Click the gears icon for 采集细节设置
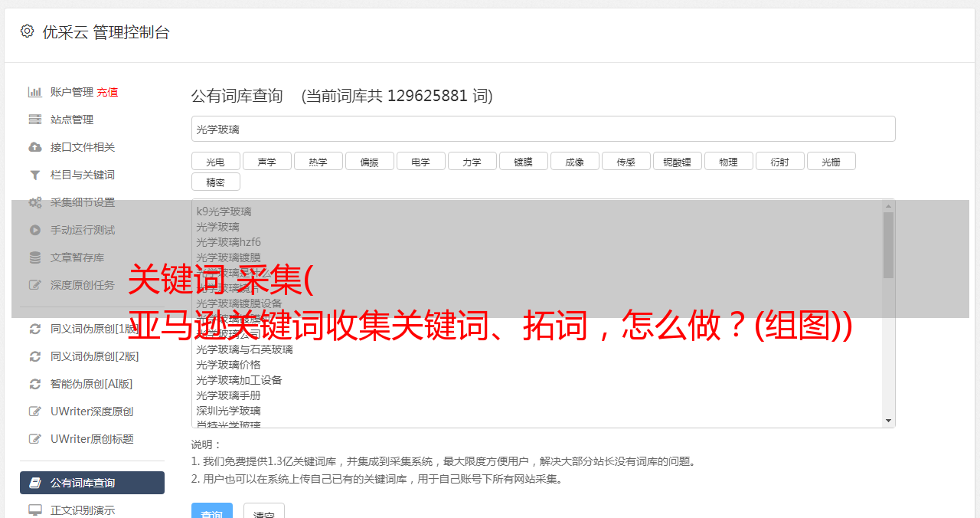The width and height of the screenshot is (980, 518). click(x=34, y=202)
